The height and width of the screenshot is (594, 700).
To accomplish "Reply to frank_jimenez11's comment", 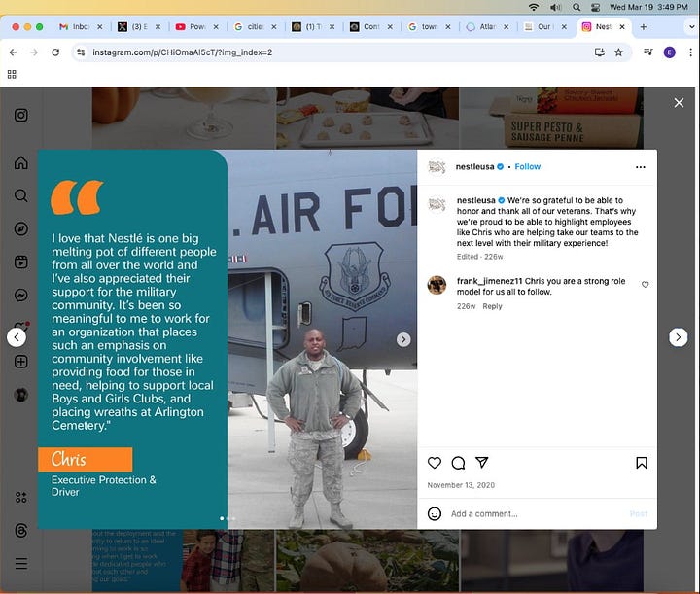I will pyautogui.click(x=492, y=306).
